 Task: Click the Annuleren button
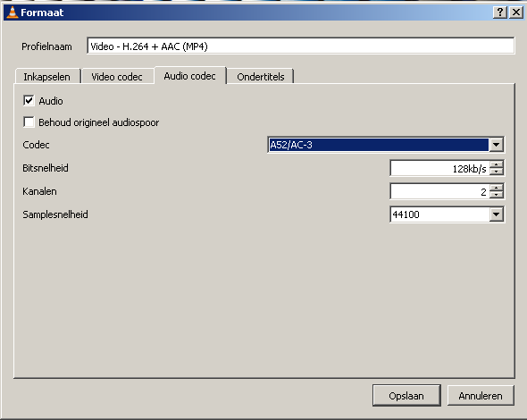click(481, 396)
